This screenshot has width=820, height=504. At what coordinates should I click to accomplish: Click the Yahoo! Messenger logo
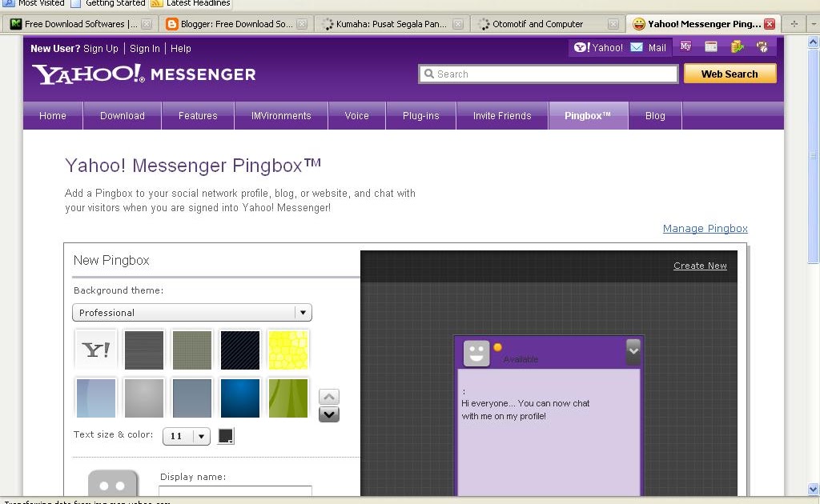[x=144, y=74]
